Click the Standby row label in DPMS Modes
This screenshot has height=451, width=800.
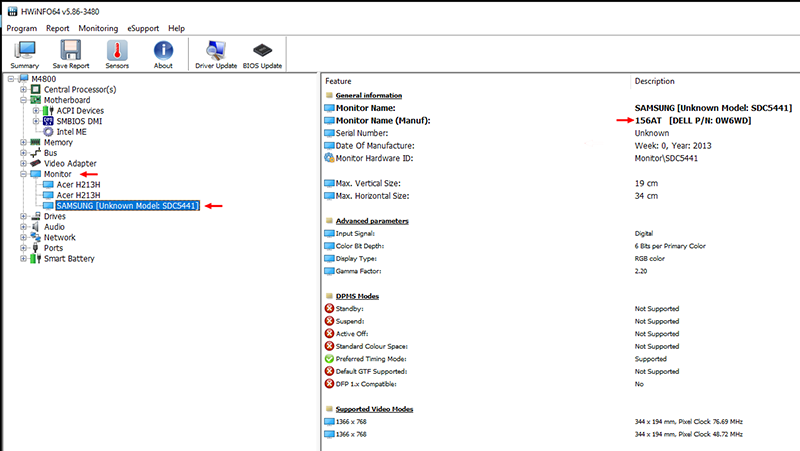click(x=349, y=309)
